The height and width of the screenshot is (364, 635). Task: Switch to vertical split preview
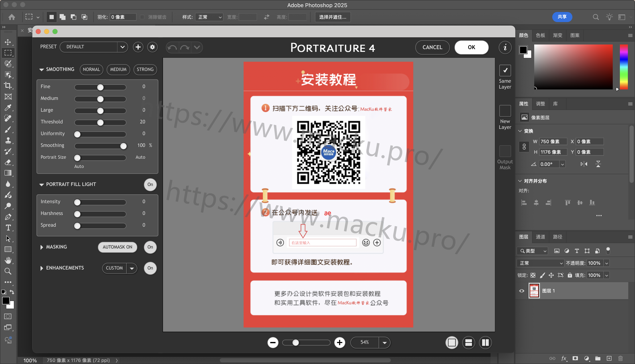point(485,343)
